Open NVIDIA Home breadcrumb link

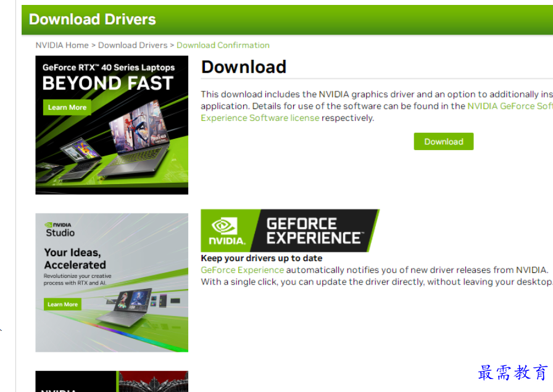(62, 45)
